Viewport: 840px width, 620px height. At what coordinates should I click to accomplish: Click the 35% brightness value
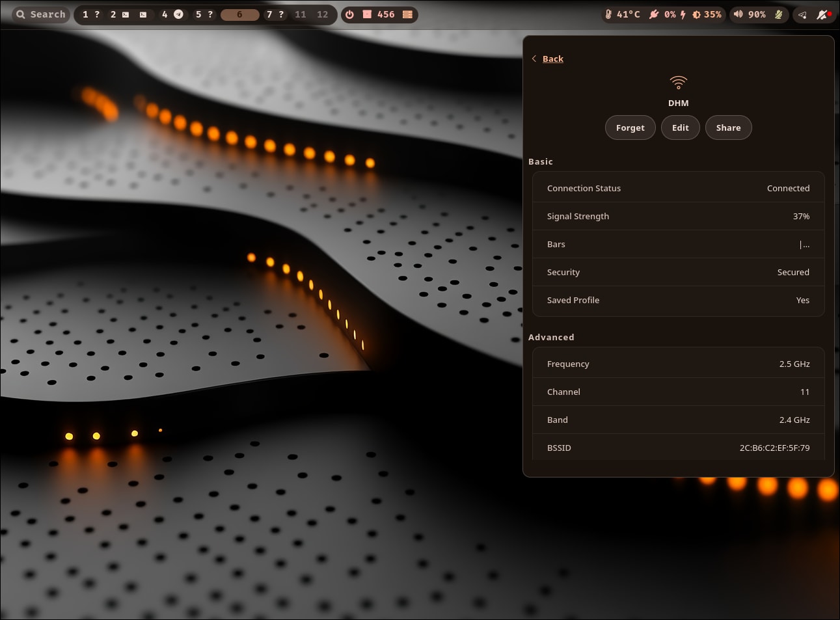point(713,14)
